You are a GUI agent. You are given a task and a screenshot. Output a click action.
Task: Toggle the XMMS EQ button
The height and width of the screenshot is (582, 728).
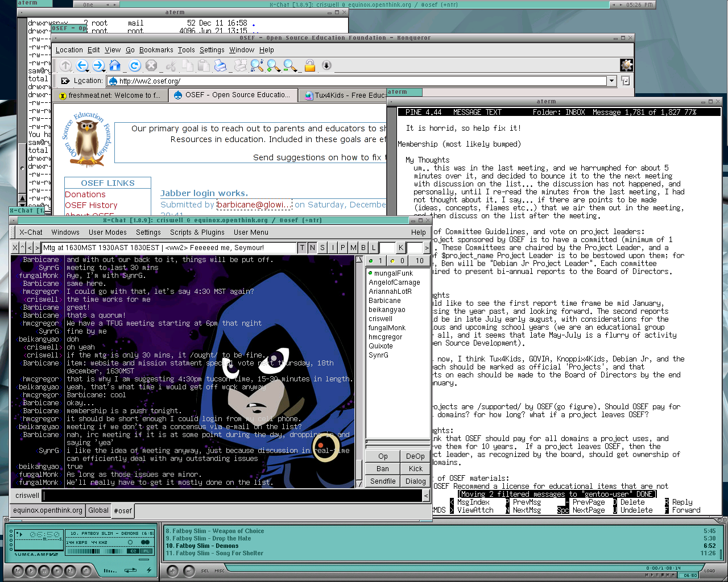coord(133,551)
